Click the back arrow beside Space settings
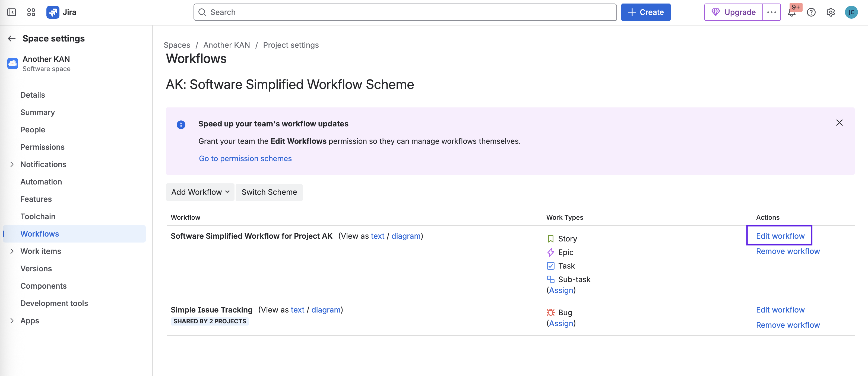 click(x=12, y=39)
